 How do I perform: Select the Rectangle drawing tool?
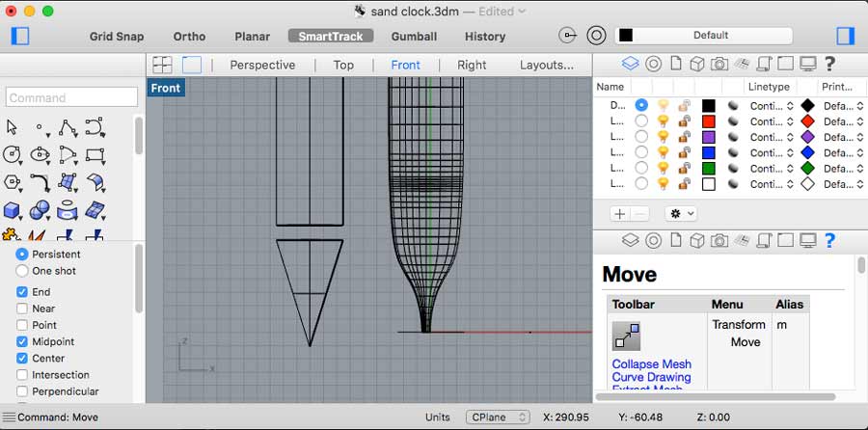click(95, 154)
